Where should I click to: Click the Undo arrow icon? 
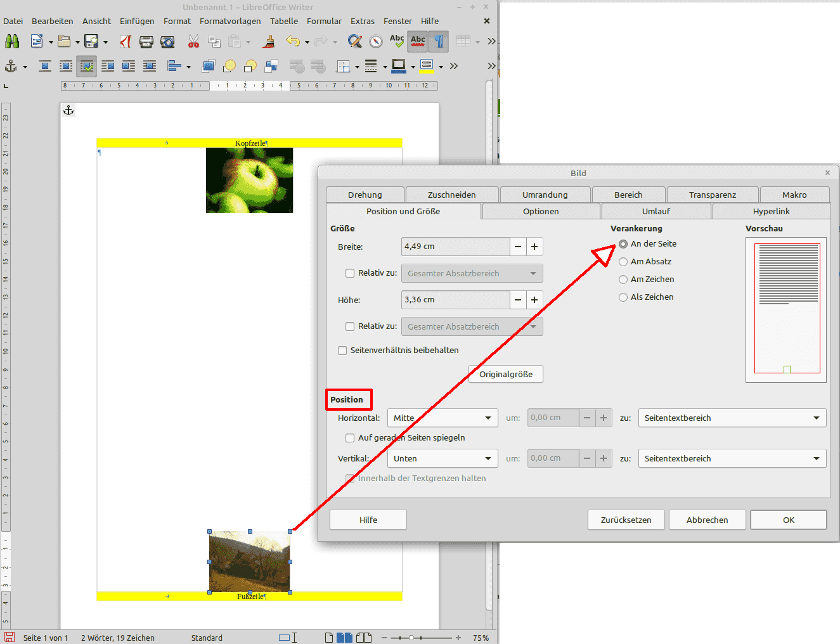point(293,42)
